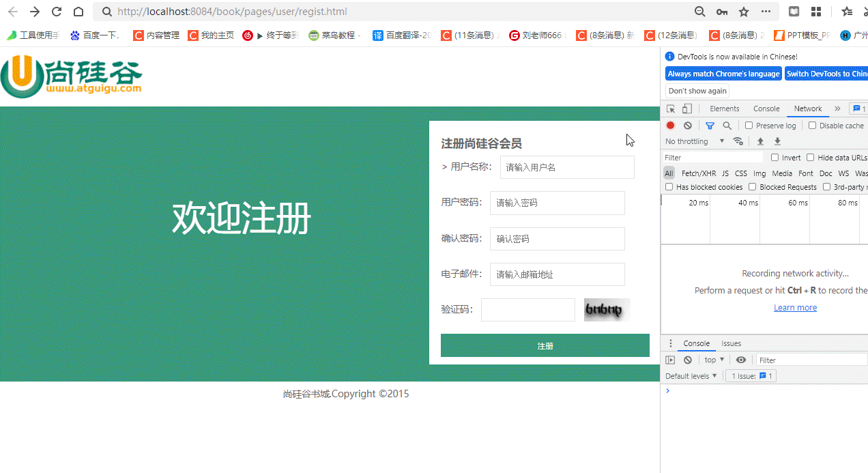The height and width of the screenshot is (473, 868).
Task: Open the console drawer three-dots menu
Action: [671, 343]
